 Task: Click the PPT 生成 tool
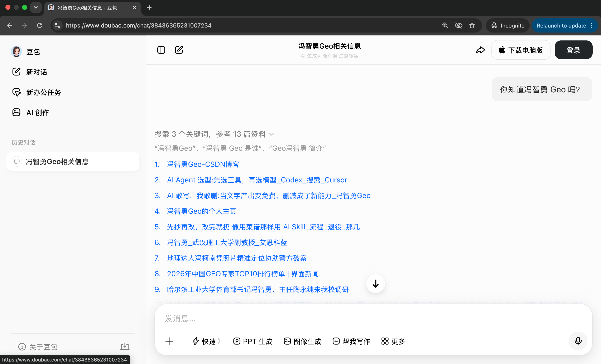(253, 341)
